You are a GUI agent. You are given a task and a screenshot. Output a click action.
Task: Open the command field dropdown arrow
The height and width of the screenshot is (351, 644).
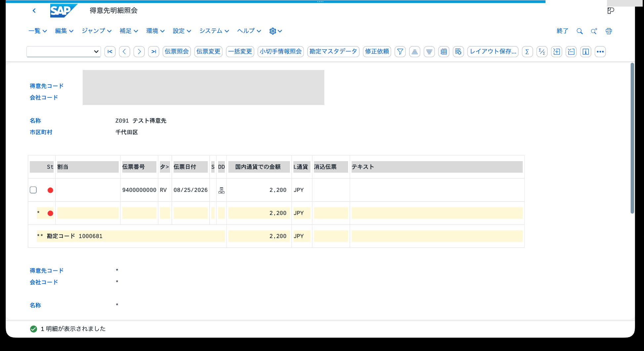point(96,52)
